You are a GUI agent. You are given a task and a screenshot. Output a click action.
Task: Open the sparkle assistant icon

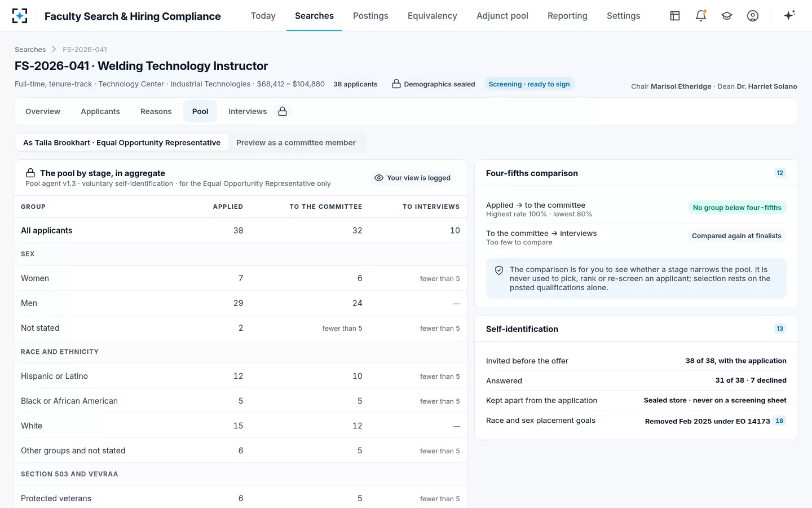pyautogui.click(x=789, y=15)
